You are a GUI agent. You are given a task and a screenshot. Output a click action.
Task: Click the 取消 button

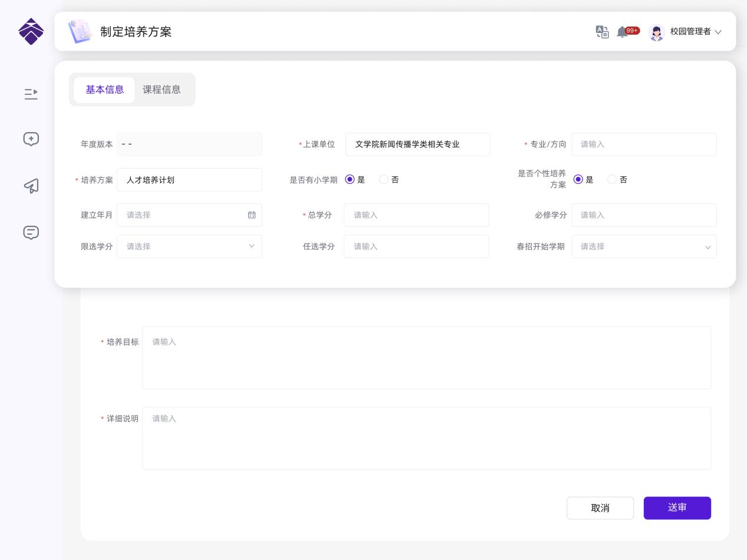point(600,508)
